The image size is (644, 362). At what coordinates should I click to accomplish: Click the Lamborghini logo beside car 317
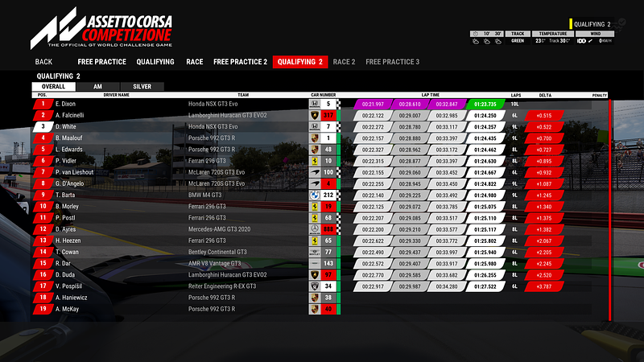pos(315,115)
